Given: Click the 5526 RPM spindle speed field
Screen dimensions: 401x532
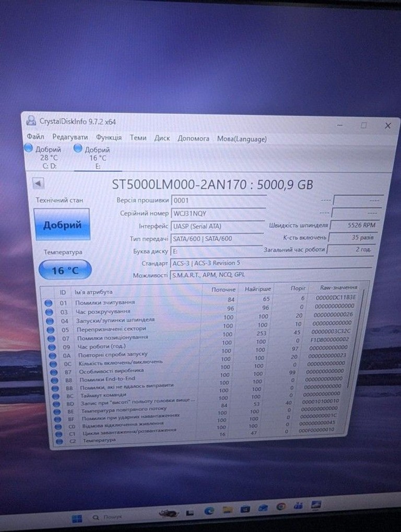Looking at the screenshot, I should click(353, 225).
